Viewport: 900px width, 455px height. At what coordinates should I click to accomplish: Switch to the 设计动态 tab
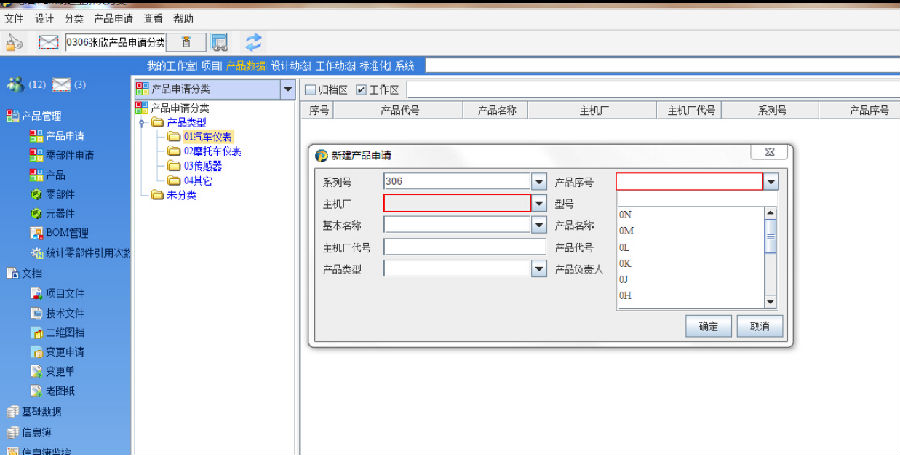[290, 65]
